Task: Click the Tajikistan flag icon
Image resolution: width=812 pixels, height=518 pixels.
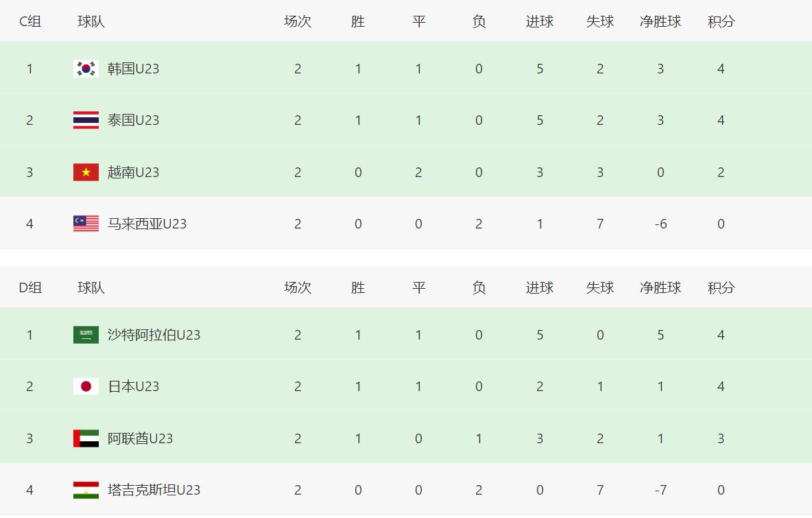Action: pyautogui.click(x=86, y=490)
